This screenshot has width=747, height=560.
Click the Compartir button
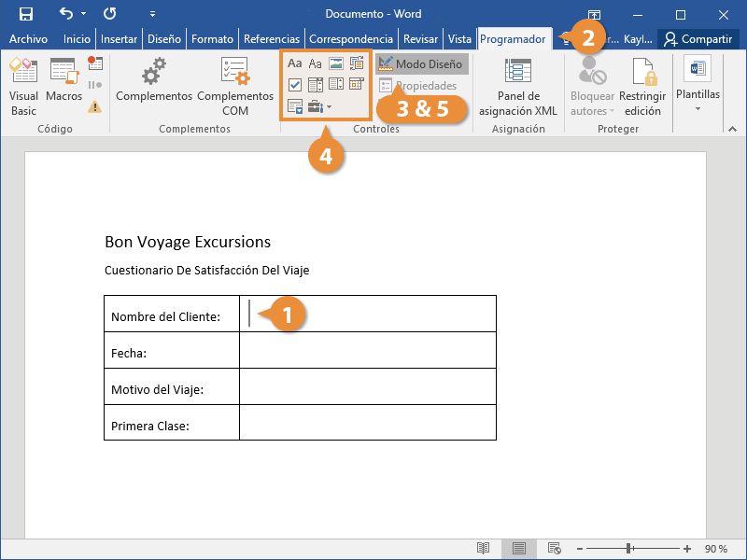(x=698, y=39)
